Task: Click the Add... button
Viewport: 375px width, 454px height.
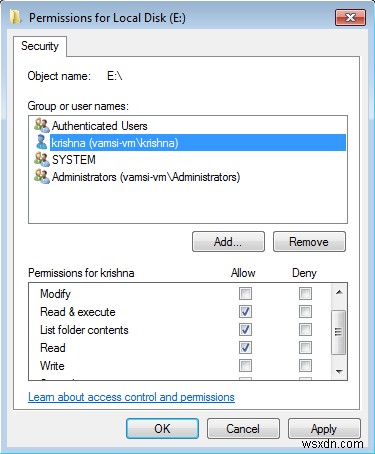Action: click(228, 242)
